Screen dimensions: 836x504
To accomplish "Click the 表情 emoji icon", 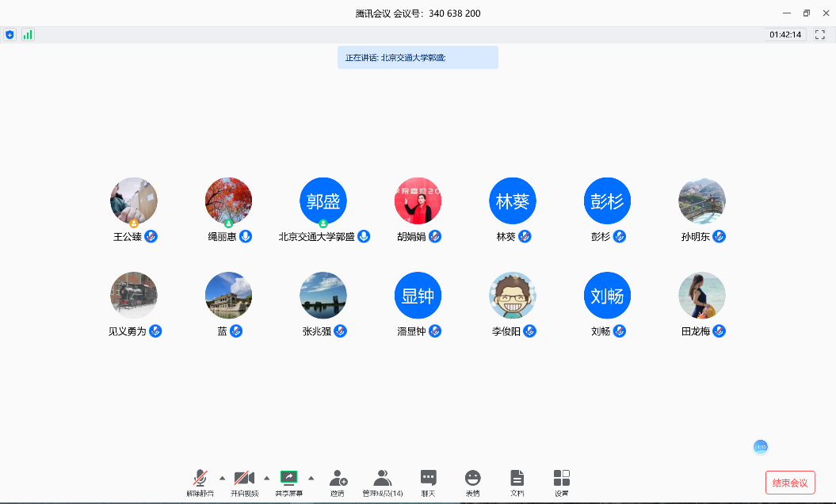I will click(473, 478).
